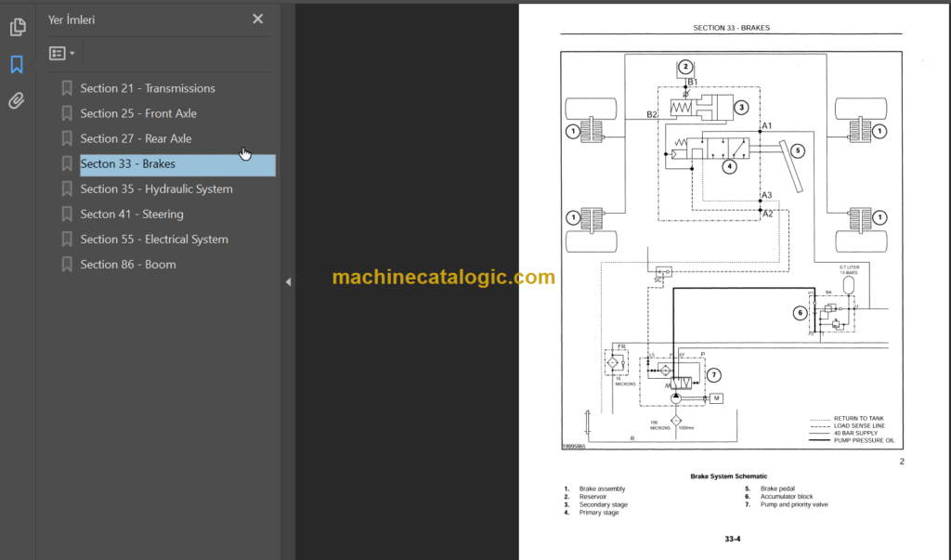Click the flag icon next to Secton 33 - Brakes
Image resolution: width=951 pixels, height=560 pixels.
pyautogui.click(x=66, y=163)
